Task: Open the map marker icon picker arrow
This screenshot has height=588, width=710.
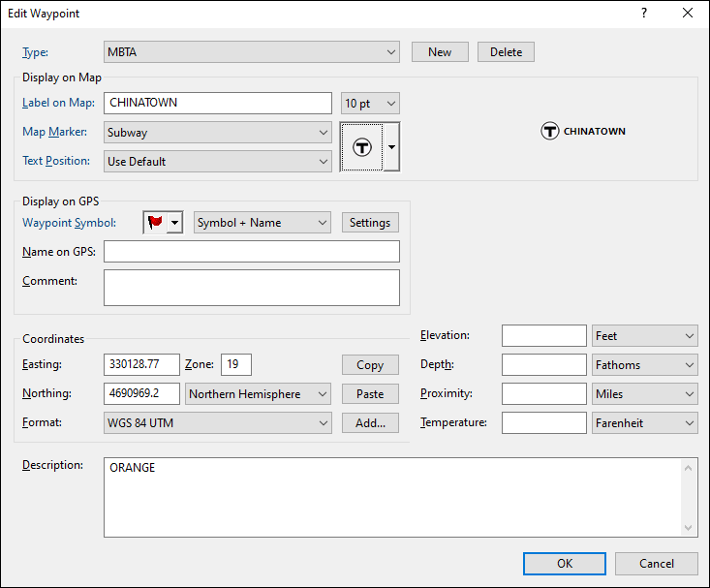Action: 391,147
